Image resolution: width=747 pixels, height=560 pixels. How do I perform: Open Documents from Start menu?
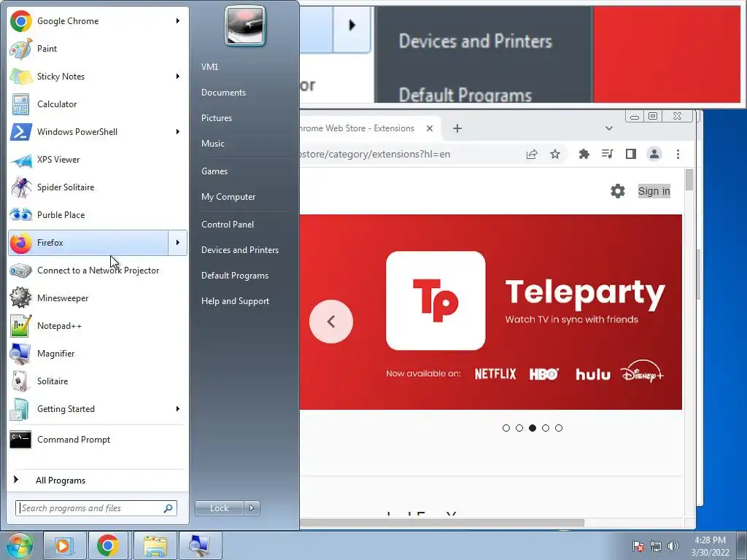click(x=223, y=93)
